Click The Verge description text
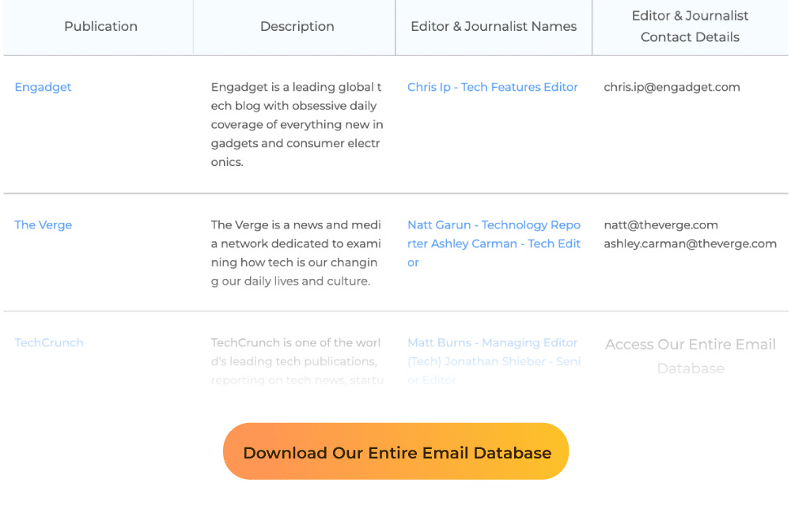Screen dimensions: 791x532 (x=297, y=253)
